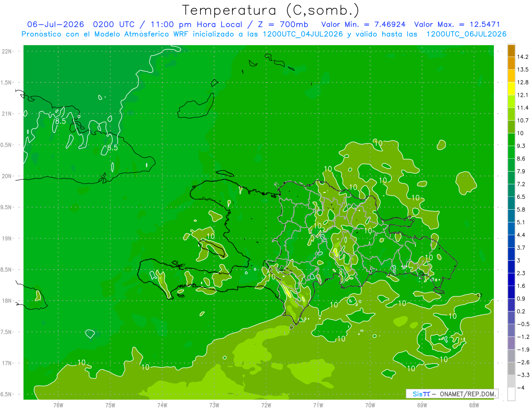The image size is (532, 411).
Task: Click the '12.1' colorbar value
Action: (x=522, y=95)
